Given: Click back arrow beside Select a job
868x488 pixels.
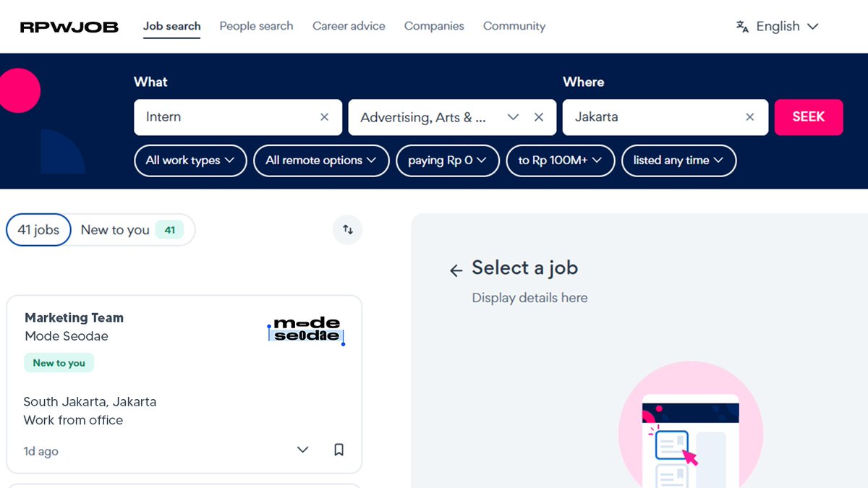Looking at the screenshot, I should [456, 270].
